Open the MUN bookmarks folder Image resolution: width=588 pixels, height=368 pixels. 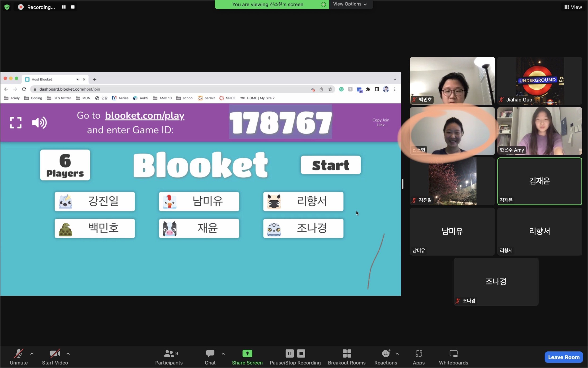pos(83,98)
